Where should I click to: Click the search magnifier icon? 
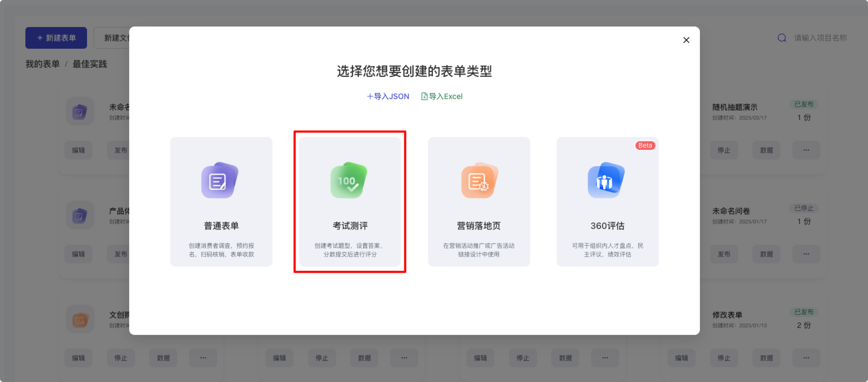(x=782, y=38)
